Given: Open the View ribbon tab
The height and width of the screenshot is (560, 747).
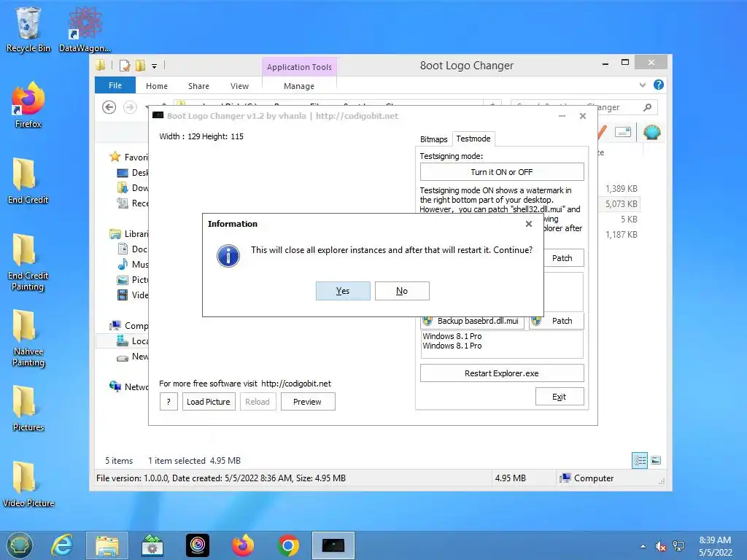Looking at the screenshot, I should pos(239,86).
